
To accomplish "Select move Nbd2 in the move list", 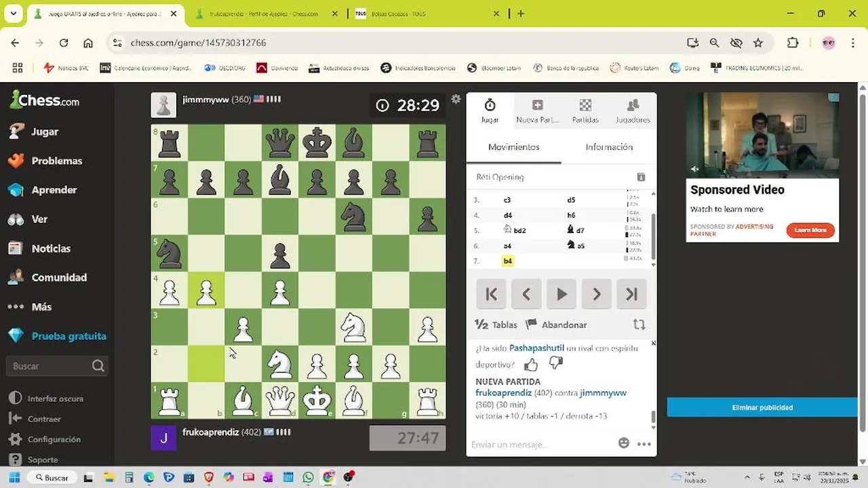I will pos(515,230).
